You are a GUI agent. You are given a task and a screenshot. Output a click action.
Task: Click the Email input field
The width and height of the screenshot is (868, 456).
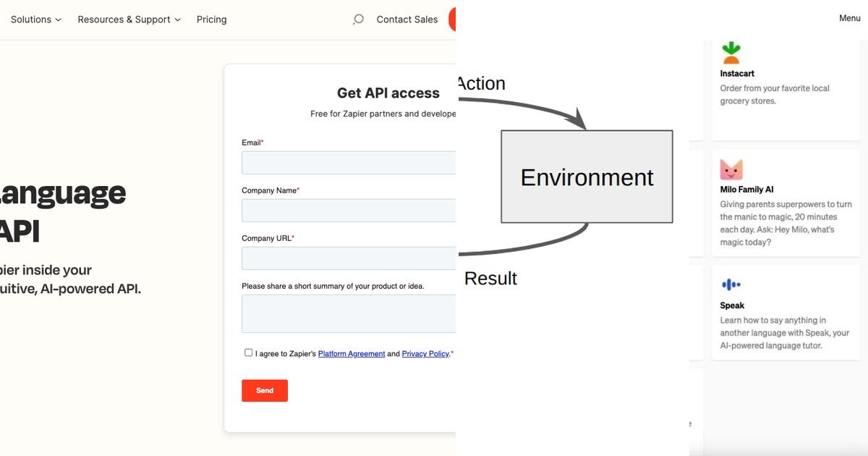[x=347, y=162]
